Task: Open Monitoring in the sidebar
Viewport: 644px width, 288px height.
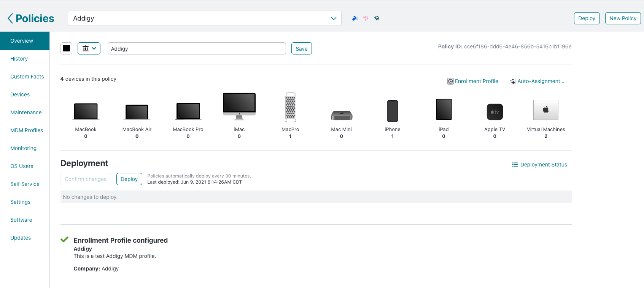Action: 23,148
